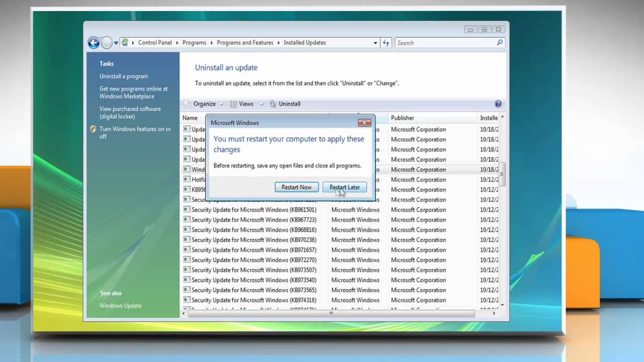This screenshot has width=644, height=362.
Task: Click Microsoft Windows program cell for KB972270
Action: coord(355,260)
